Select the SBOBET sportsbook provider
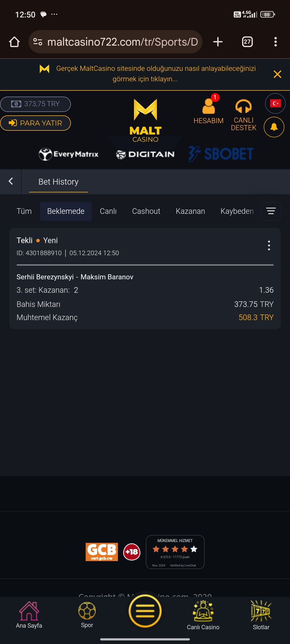 [x=221, y=154]
